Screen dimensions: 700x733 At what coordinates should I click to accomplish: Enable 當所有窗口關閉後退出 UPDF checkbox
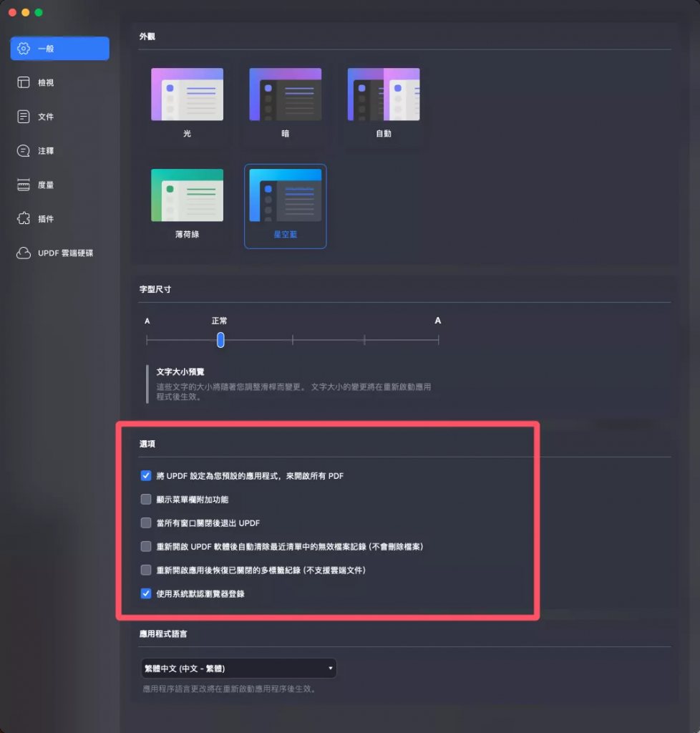coord(146,523)
